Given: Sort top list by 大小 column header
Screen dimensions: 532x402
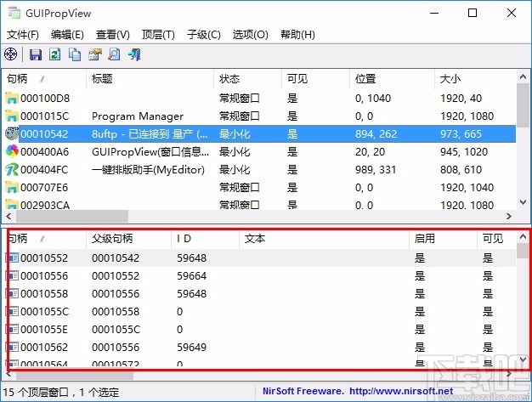Looking at the screenshot, I should coord(475,79).
